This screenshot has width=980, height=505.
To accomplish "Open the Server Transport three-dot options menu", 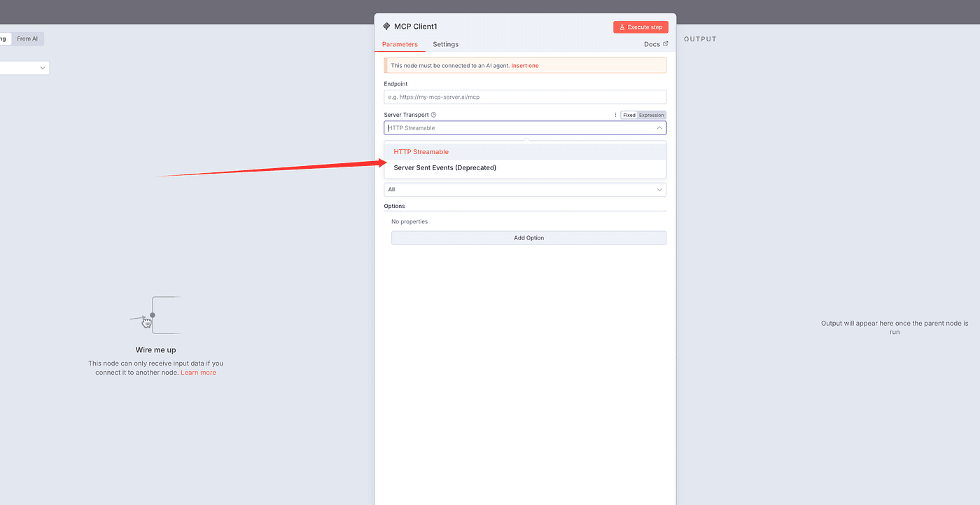I will 615,115.
